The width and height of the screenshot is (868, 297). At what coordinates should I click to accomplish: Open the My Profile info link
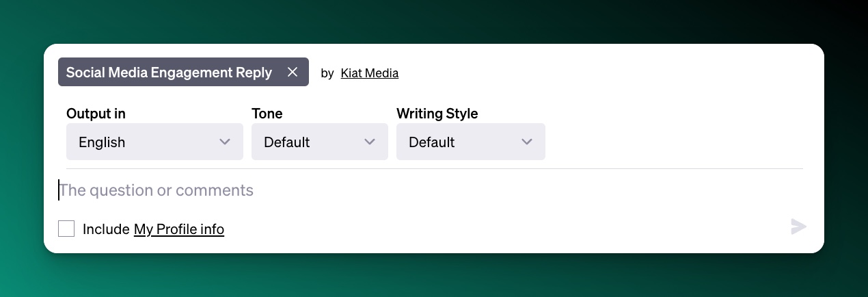[x=179, y=229]
